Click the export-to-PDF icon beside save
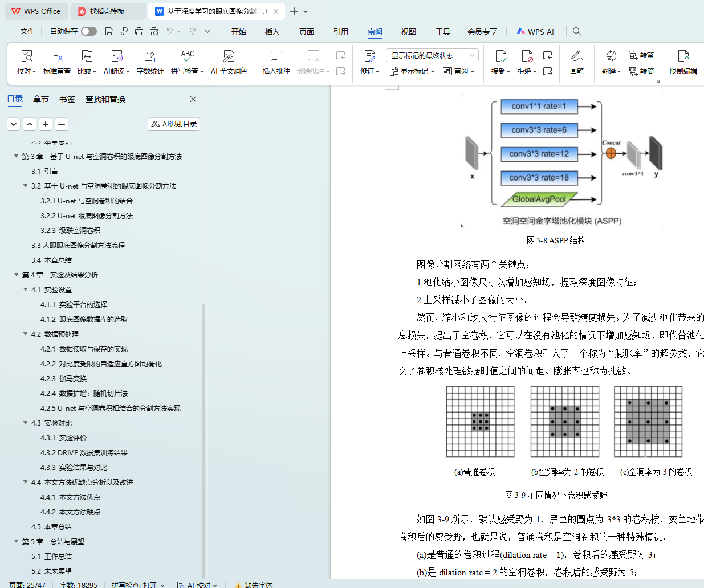 [124, 31]
